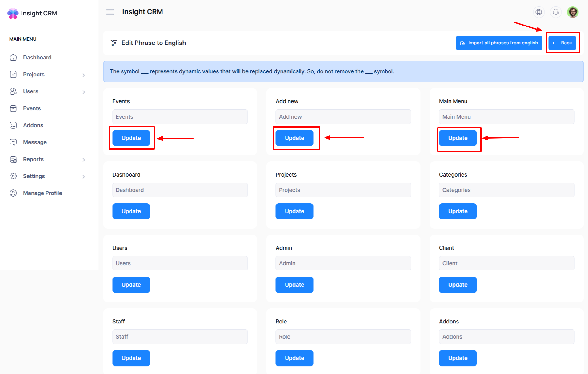Expand the Users submenu chevron
This screenshot has width=588, height=374.
(x=84, y=92)
